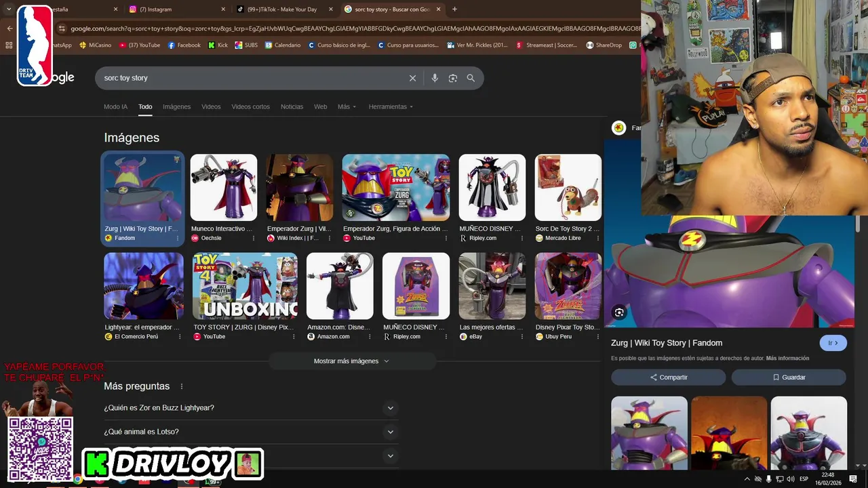Open the Curso para usuarios bookmark

pos(408,45)
